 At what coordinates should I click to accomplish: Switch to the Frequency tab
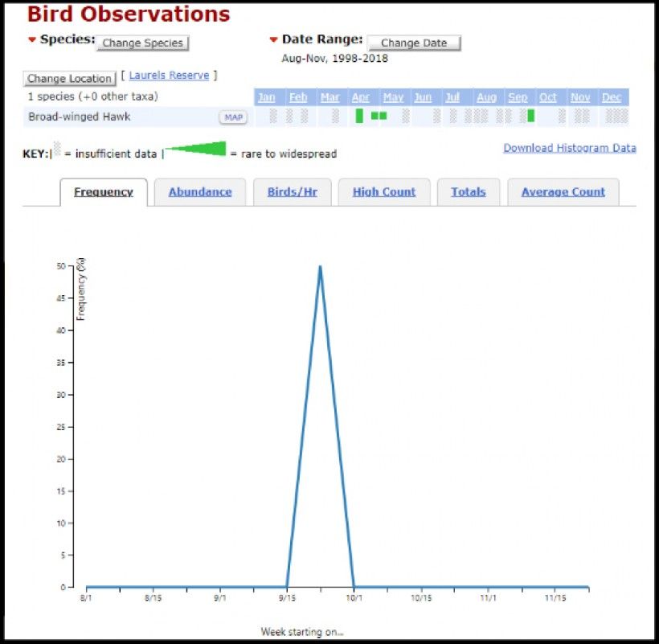[104, 192]
